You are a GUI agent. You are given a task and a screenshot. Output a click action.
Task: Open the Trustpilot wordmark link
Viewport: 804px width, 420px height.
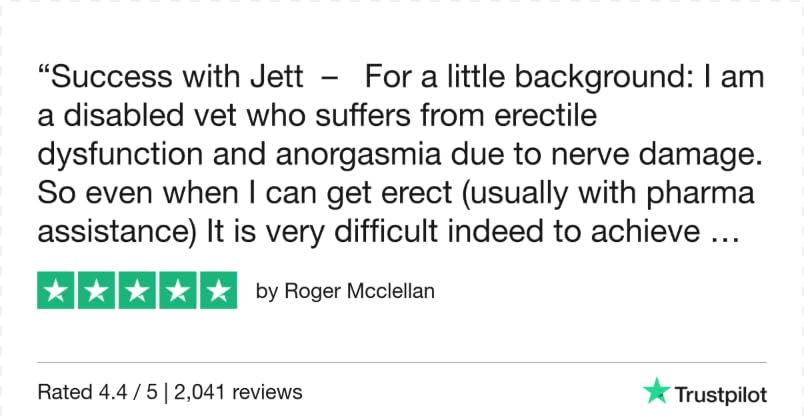(x=724, y=391)
